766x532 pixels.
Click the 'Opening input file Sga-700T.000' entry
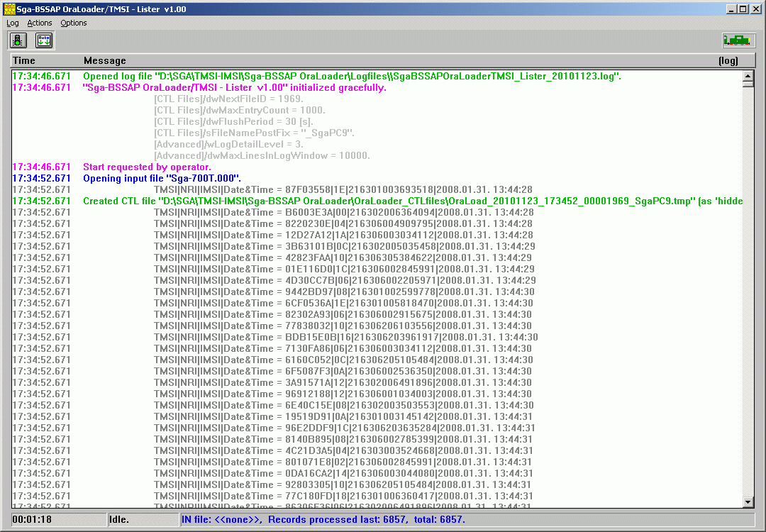click(x=162, y=178)
